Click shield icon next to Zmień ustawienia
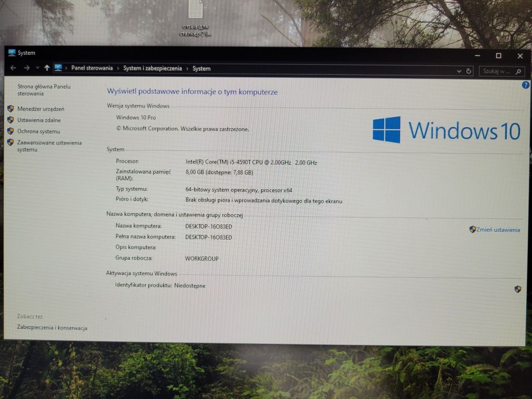 pyautogui.click(x=472, y=230)
